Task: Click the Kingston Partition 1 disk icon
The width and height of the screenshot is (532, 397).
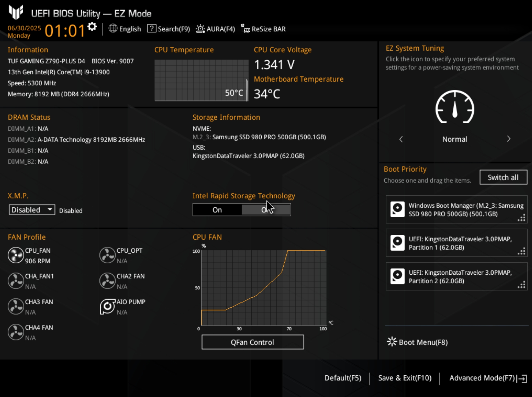Action: pos(397,243)
